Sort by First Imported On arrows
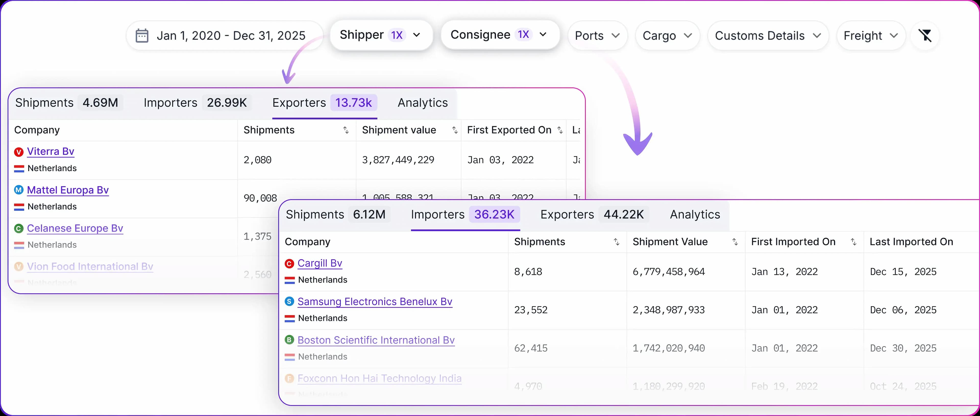Viewport: 980px width, 416px height. (x=853, y=242)
